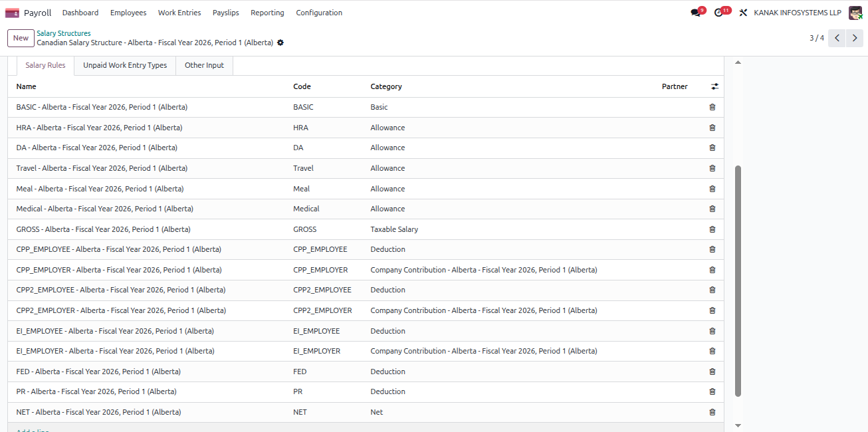868x432 pixels.
Task: Open the FED - Alberta rule name
Action: click(98, 372)
